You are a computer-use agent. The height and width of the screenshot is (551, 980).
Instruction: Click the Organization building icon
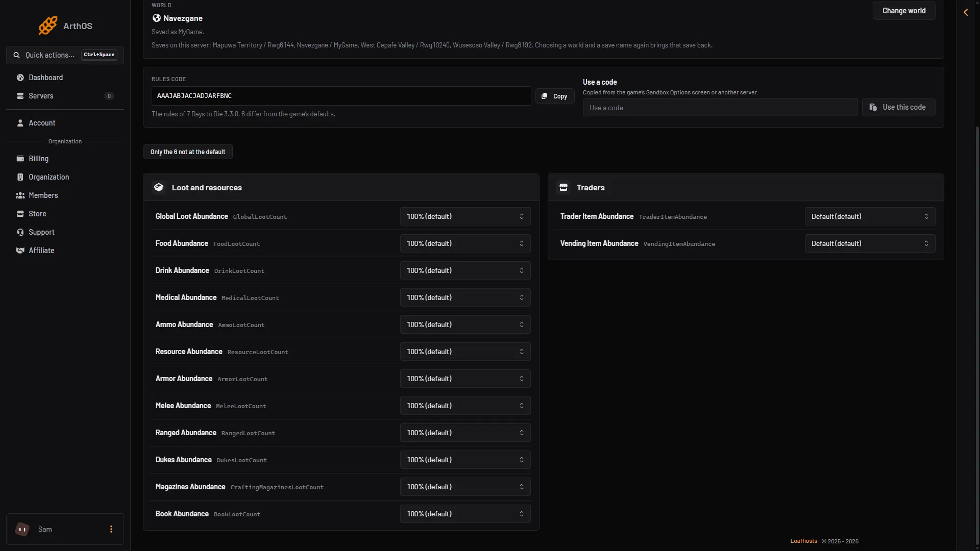tap(20, 177)
